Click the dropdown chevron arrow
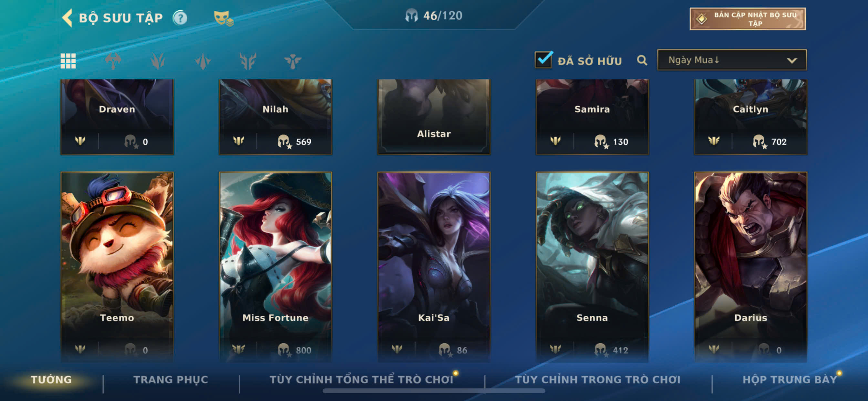Image resolution: width=868 pixels, height=401 pixels. coord(792,61)
